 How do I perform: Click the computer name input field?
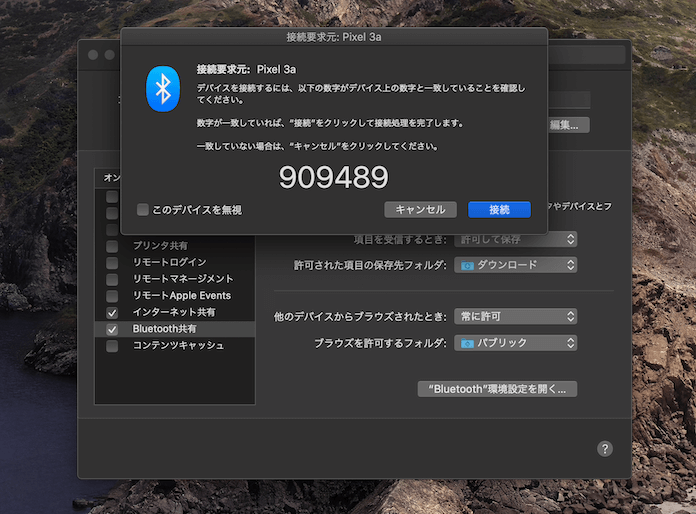click(x=569, y=100)
